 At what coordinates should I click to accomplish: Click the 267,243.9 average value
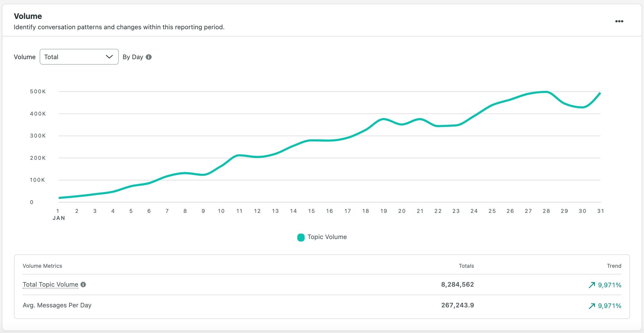457,305
